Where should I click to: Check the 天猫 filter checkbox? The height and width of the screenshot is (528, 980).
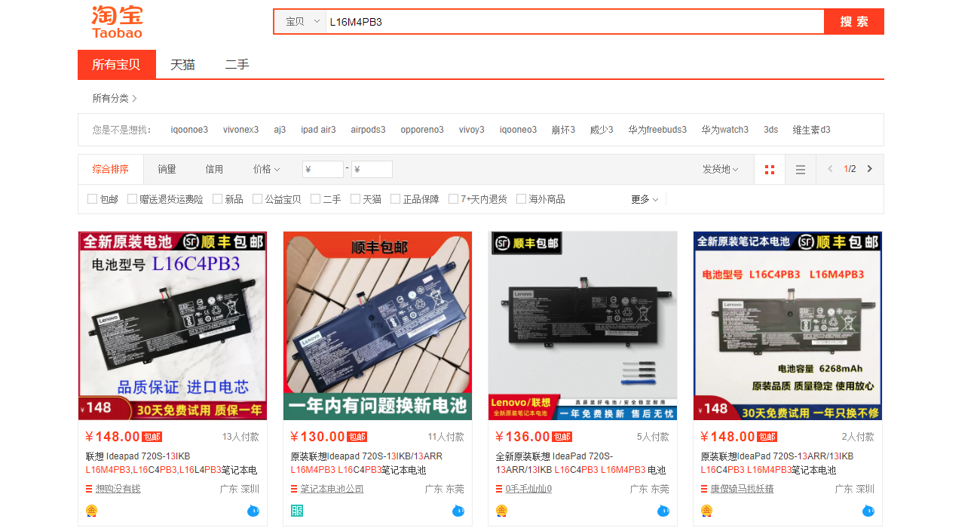[356, 199]
